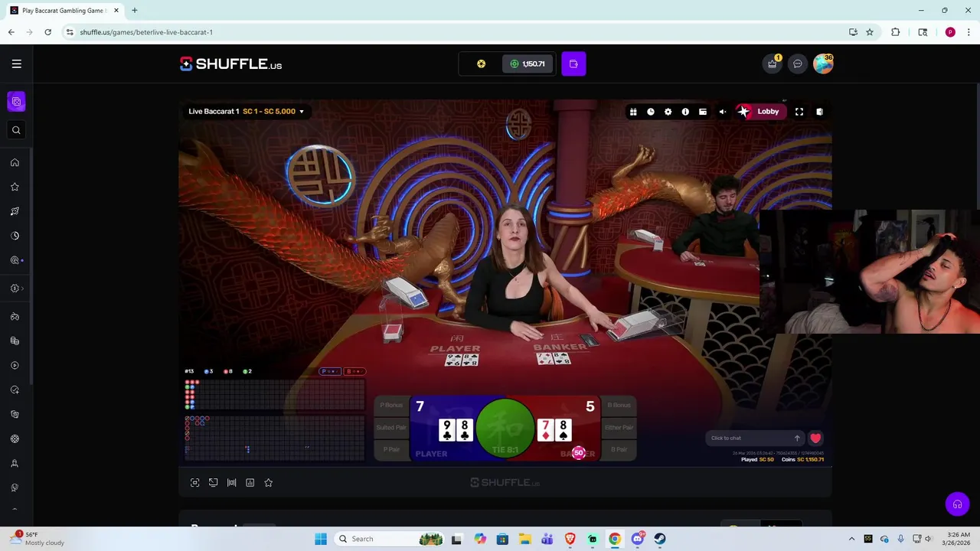This screenshot has width=980, height=551.
Task: Click the SC balance 1,150.71
Action: 528,64
